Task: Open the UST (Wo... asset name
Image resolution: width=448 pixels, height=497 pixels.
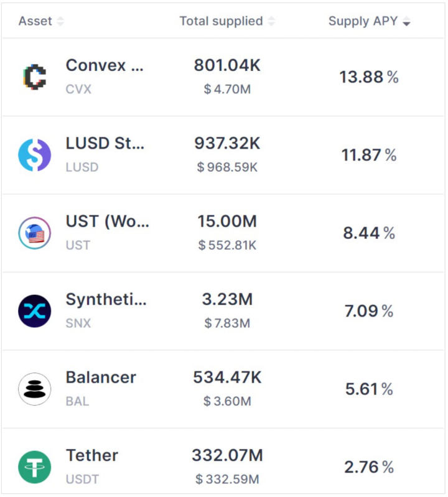Action: pyautogui.click(x=107, y=221)
